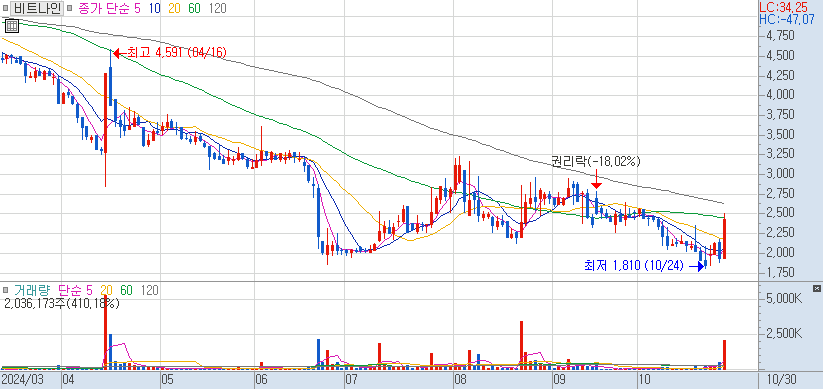
Task: Click the 04 month date axis label
Action: click(68, 379)
